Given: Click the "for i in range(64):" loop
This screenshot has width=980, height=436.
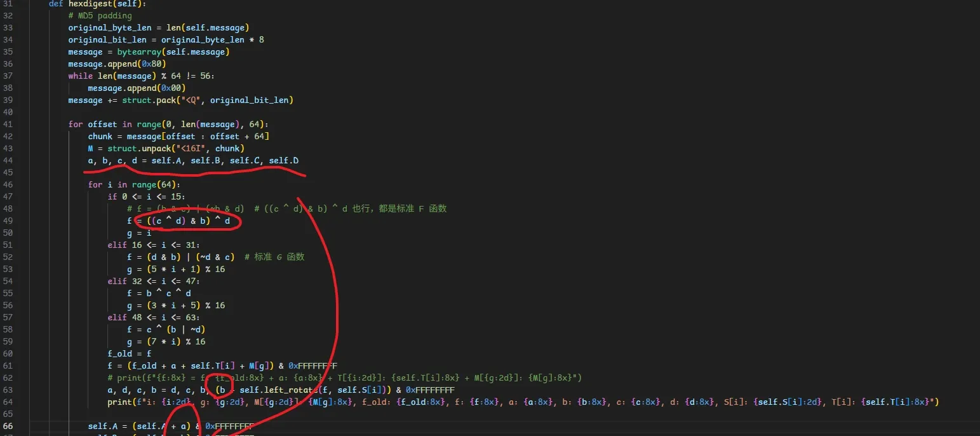Looking at the screenshot, I should 134,184.
